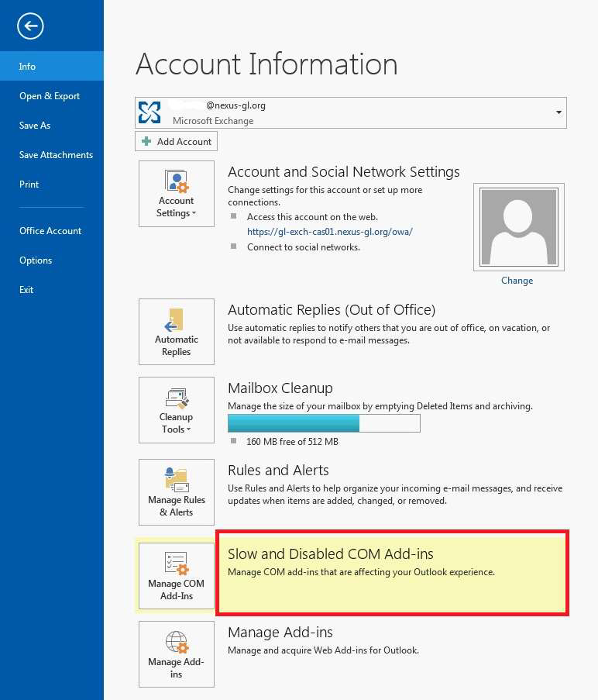Open Office Account page
598x700 pixels.
click(x=52, y=231)
